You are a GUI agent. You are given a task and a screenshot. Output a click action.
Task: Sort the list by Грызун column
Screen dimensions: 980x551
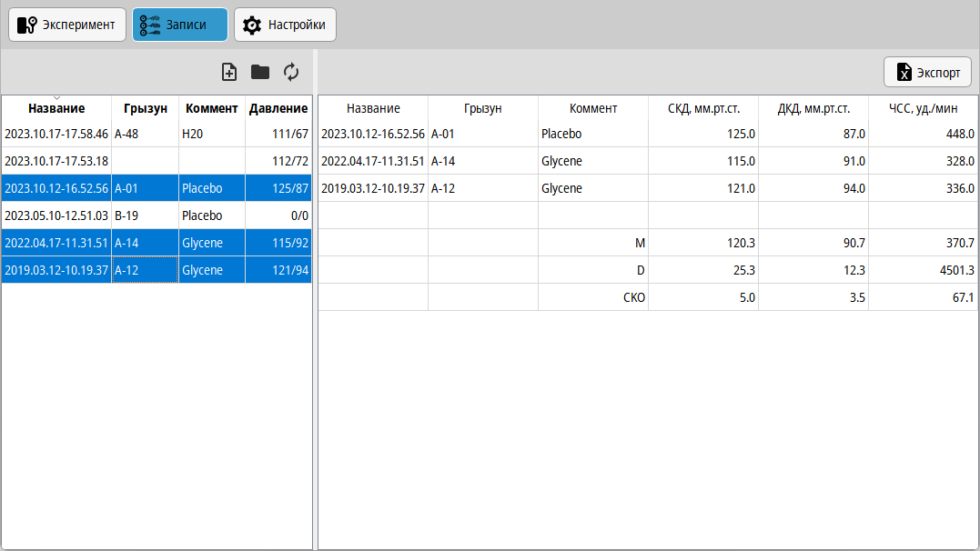(146, 108)
